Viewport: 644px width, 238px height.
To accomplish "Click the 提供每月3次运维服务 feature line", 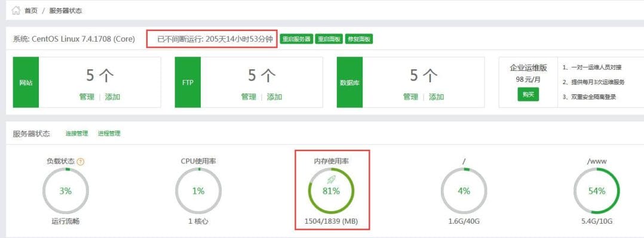I will coord(593,82).
